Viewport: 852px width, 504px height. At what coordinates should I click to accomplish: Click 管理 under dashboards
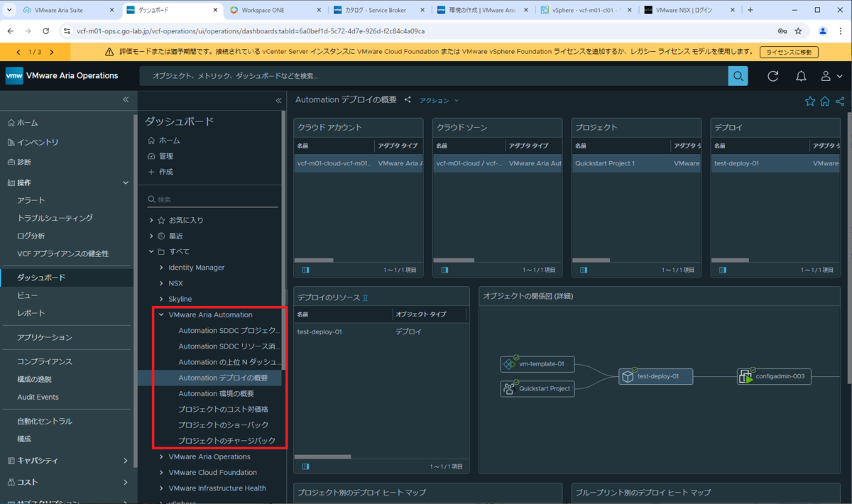pyautogui.click(x=160, y=156)
